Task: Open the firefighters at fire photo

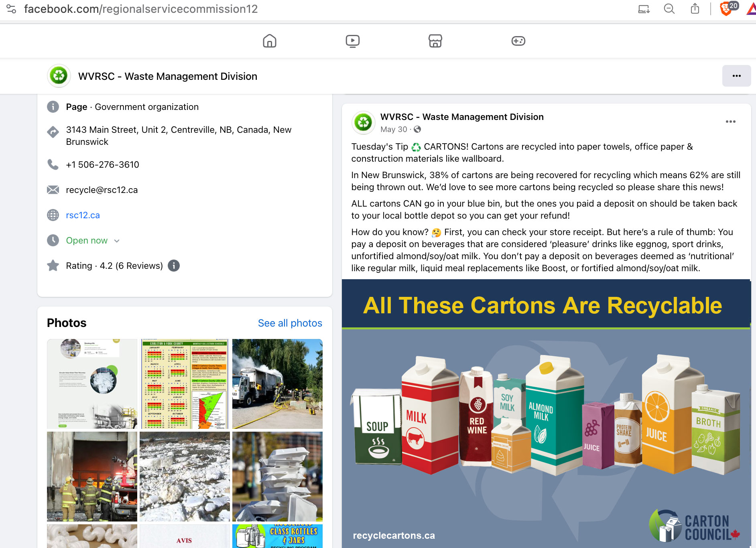Action: (x=92, y=477)
